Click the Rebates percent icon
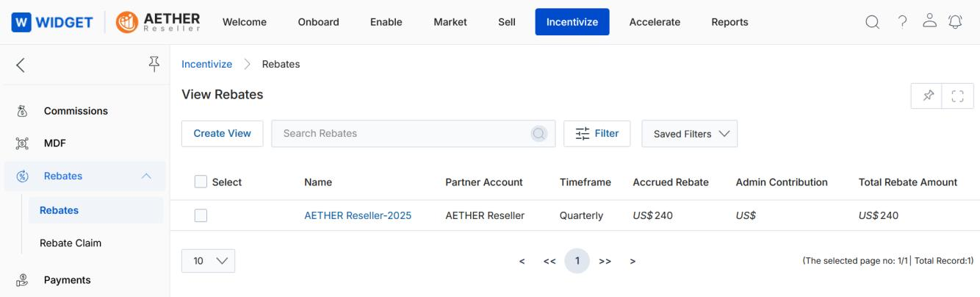 click(x=21, y=176)
